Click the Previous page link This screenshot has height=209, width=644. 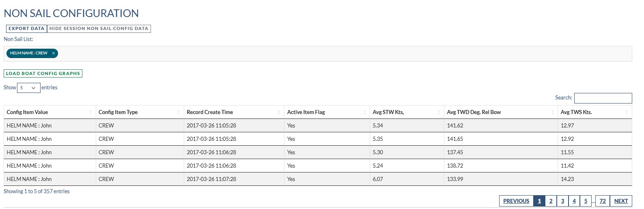click(516, 201)
